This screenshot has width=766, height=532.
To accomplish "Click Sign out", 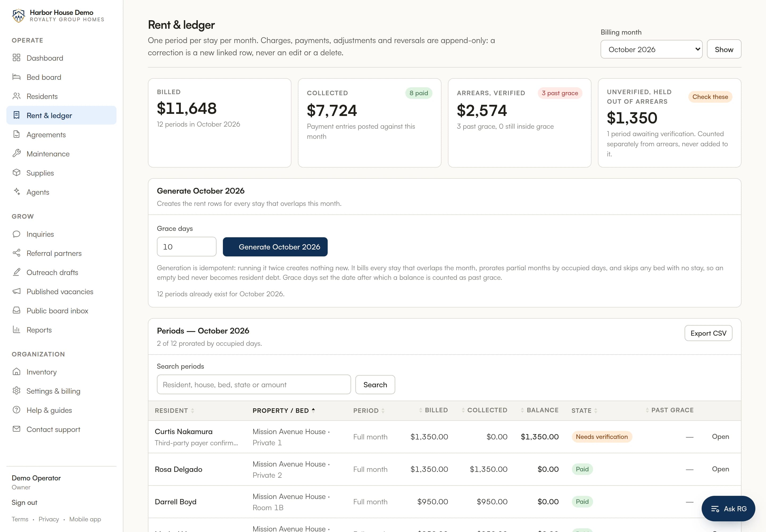I will point(24,502).
